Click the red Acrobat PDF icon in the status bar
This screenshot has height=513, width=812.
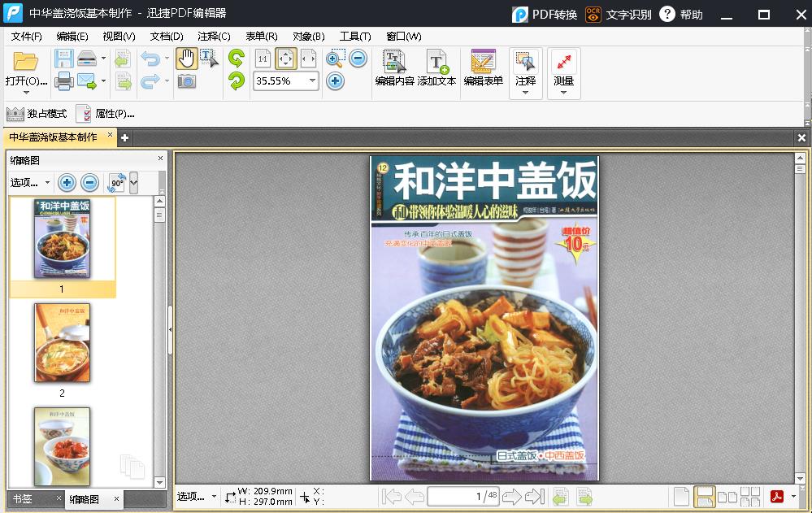(777, 497)
